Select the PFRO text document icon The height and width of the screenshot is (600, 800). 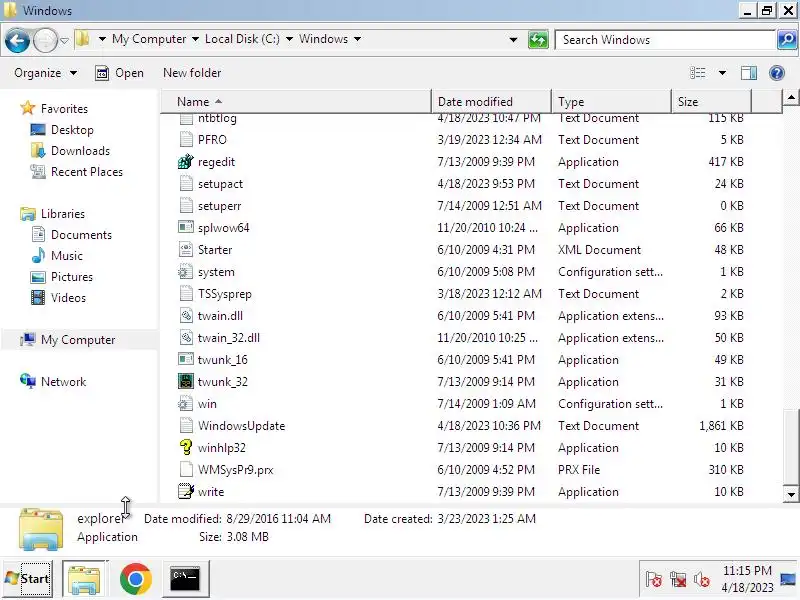coord(186,140)
